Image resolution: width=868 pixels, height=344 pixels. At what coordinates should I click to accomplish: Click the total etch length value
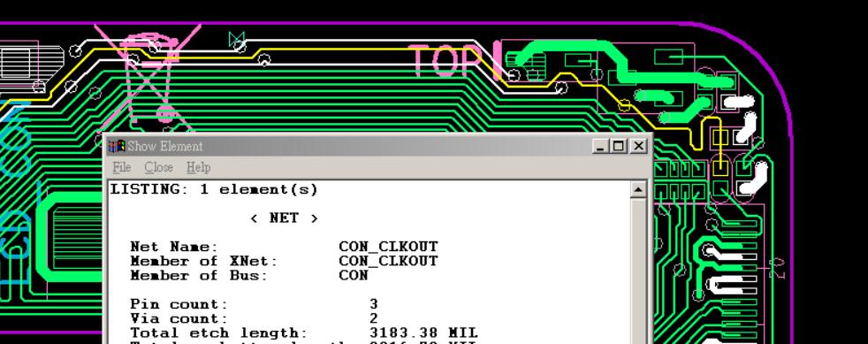(x=423, y=333)
